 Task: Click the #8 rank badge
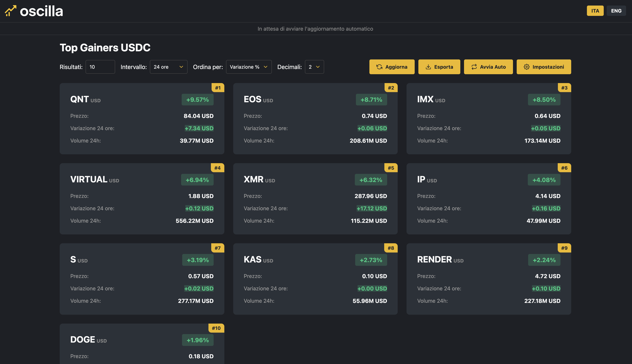click(x=391, y=248)
